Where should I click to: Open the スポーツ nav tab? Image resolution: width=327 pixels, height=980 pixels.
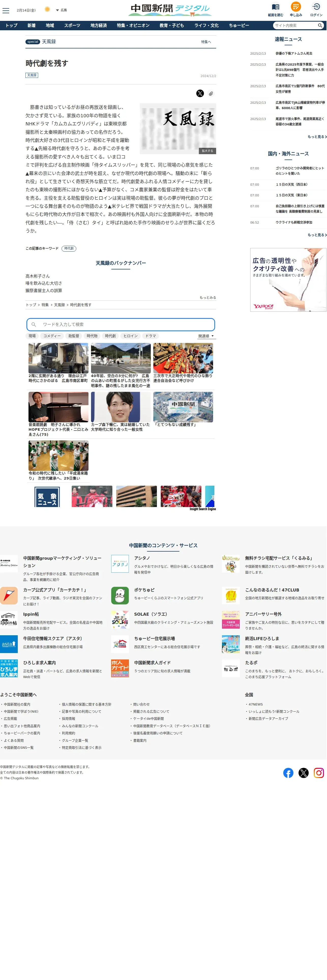click(x=72, y=25)
